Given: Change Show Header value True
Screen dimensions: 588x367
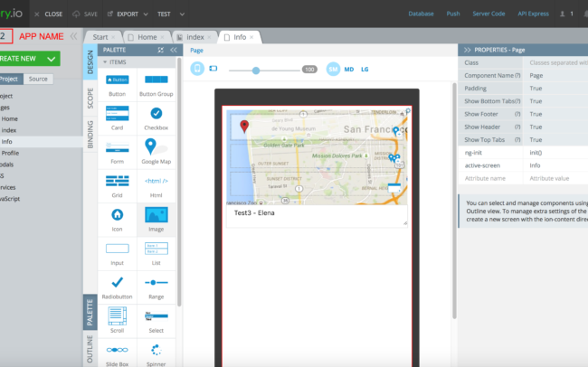Looking at the screenshot, I should point(555,127).
